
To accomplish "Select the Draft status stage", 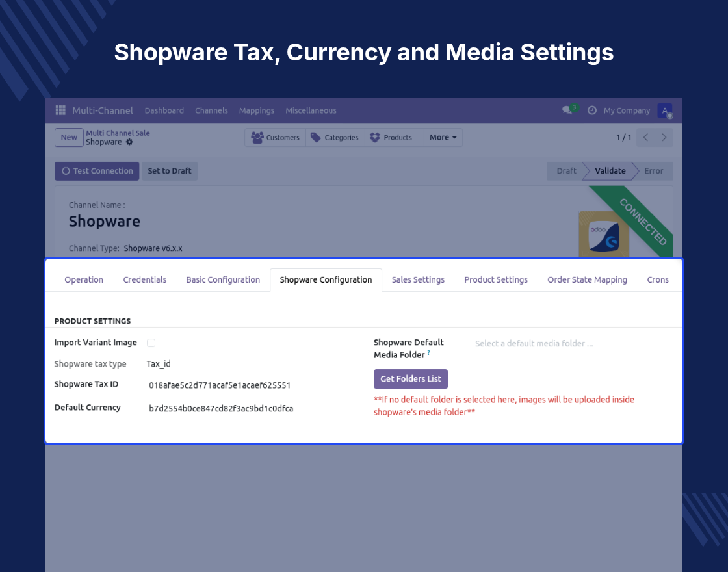I will click(566, 171).
